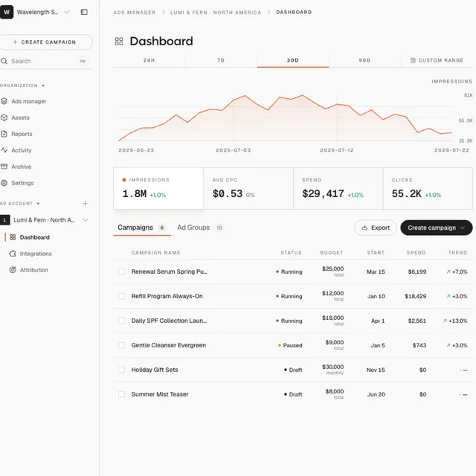
Task: Click the search magnifier icon
Action: pos(4,61)
